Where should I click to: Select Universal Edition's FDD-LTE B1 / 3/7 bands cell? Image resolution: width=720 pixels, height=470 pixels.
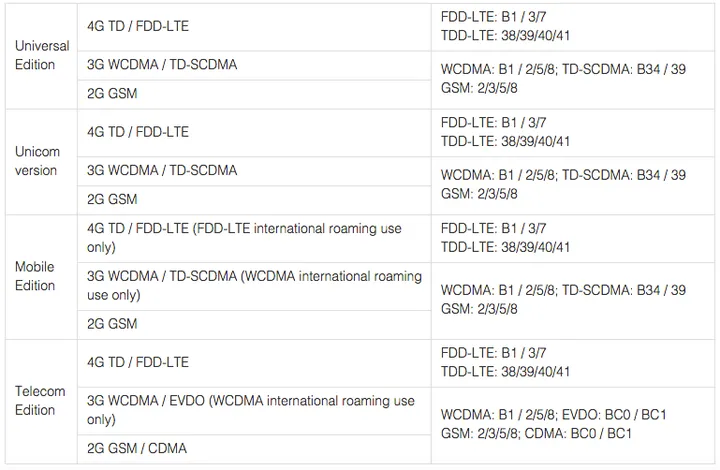pyautogui.click(x=505, y=26)
